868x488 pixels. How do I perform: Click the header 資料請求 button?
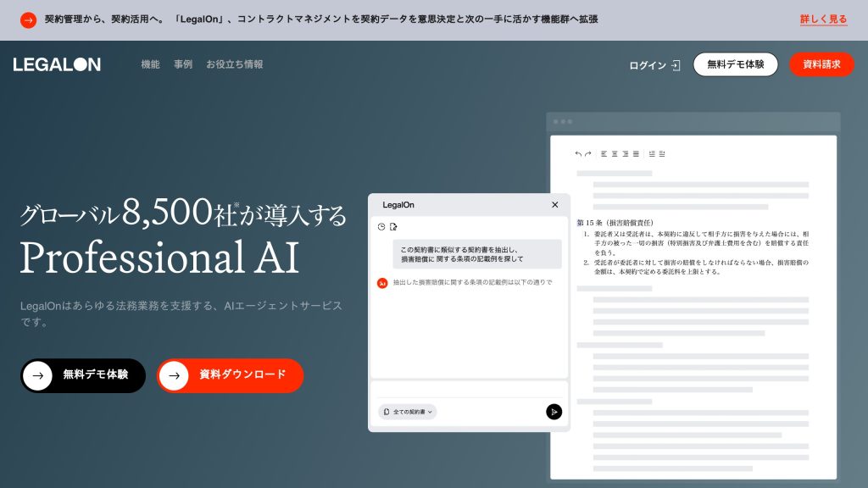pos(821,64)
